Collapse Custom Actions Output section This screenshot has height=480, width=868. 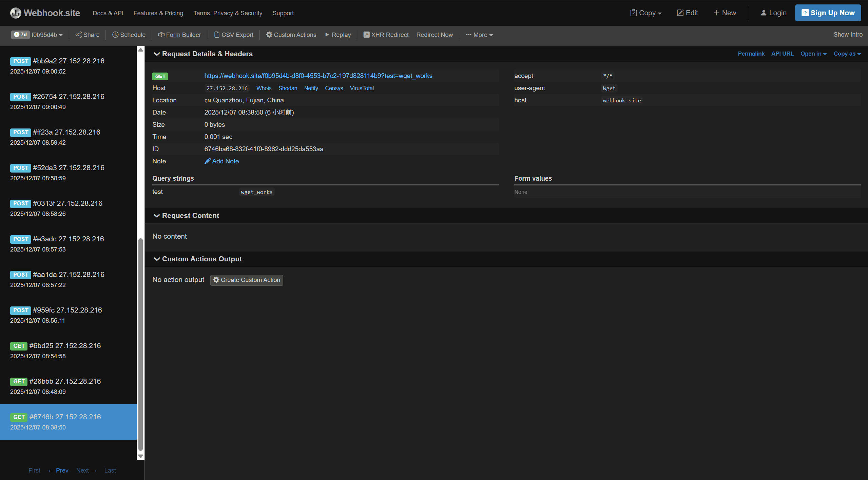(x=157, y=259)
